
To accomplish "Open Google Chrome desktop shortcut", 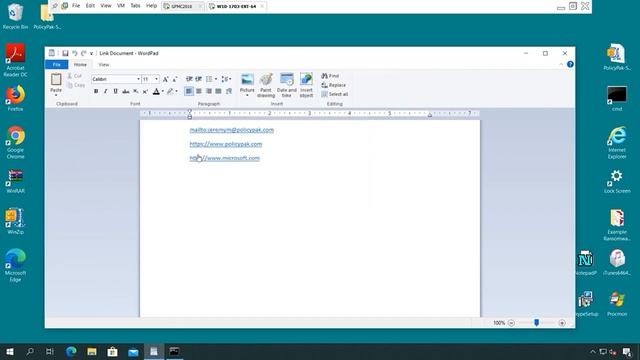I will [15, 142].
